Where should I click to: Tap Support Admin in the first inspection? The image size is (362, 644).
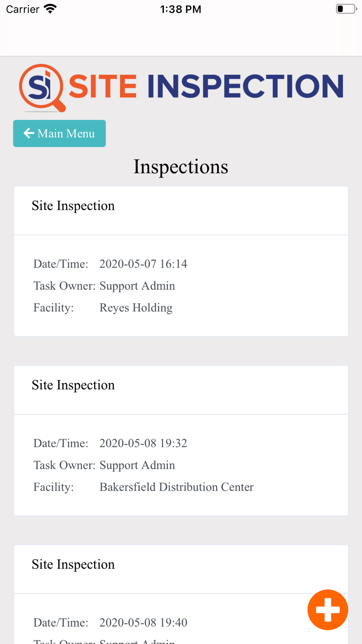click(137, 286)
